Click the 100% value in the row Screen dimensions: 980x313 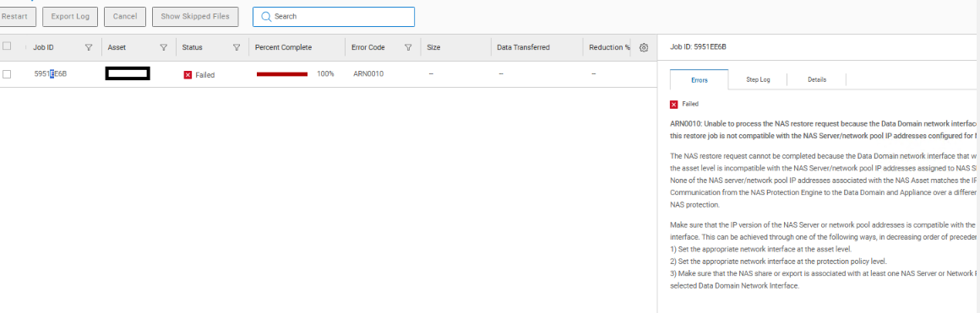[x=325, y=73]
